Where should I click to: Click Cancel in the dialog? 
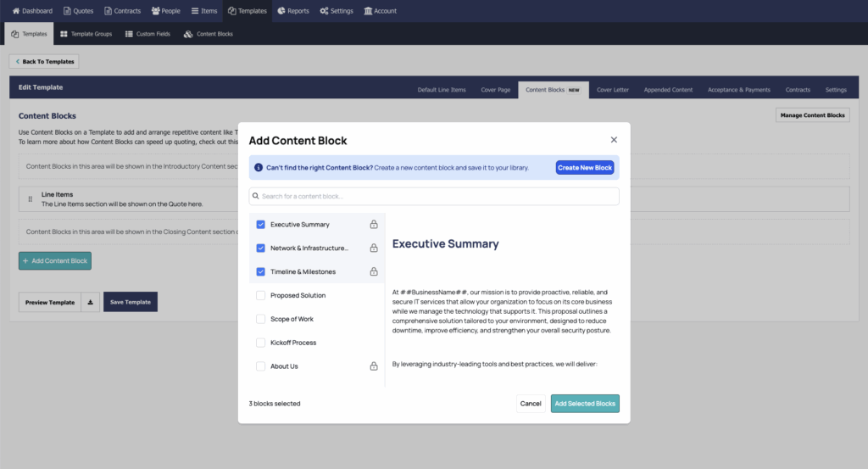pos(531,404)
